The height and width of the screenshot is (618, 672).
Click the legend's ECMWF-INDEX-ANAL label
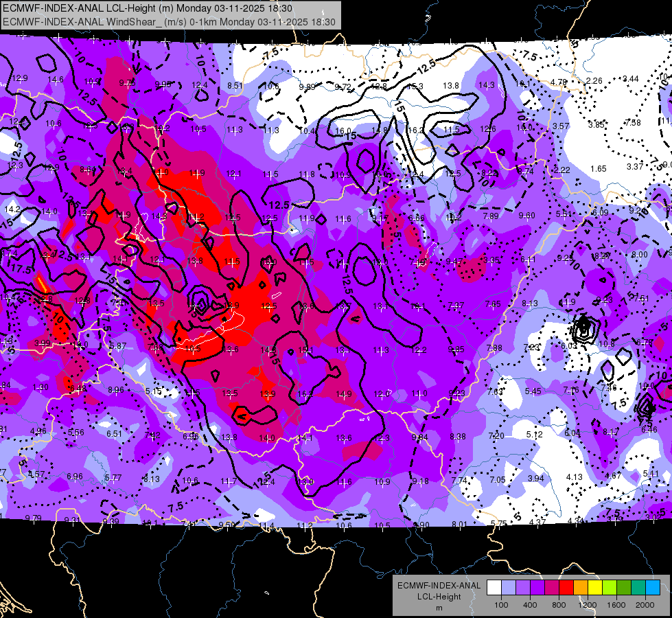click(x=439, y=586)
